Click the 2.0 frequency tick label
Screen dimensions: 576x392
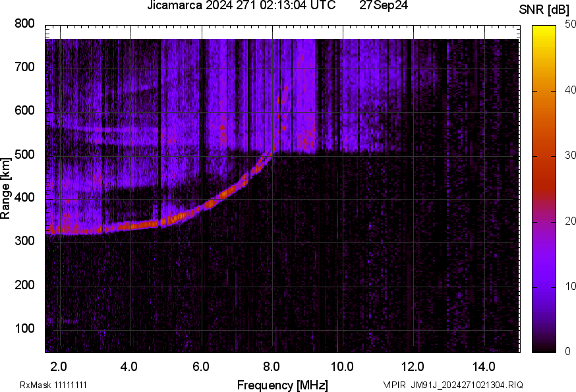pyautogui.click(x=59, y=366)
